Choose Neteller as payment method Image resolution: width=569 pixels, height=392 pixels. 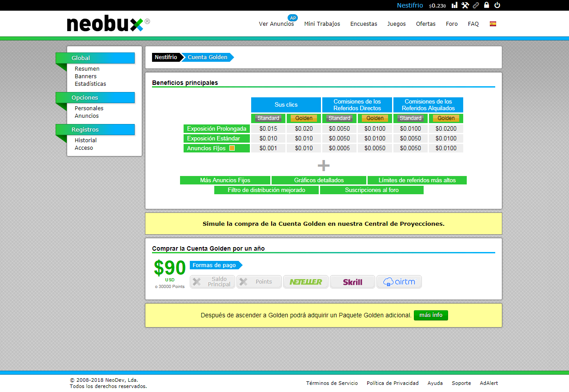(x=306, y=282)
